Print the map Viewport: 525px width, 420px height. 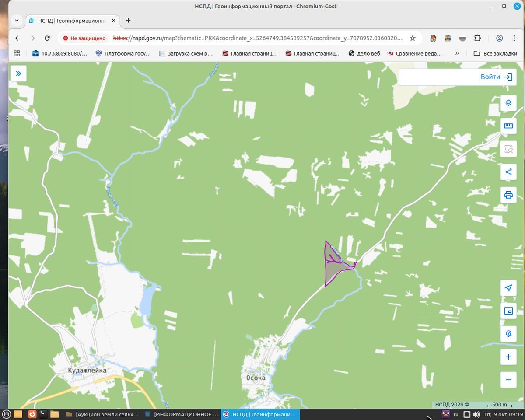point(508,195)
